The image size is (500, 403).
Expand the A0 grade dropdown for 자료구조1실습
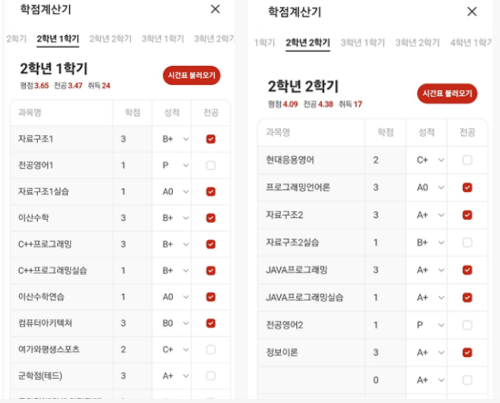point(172,192)
